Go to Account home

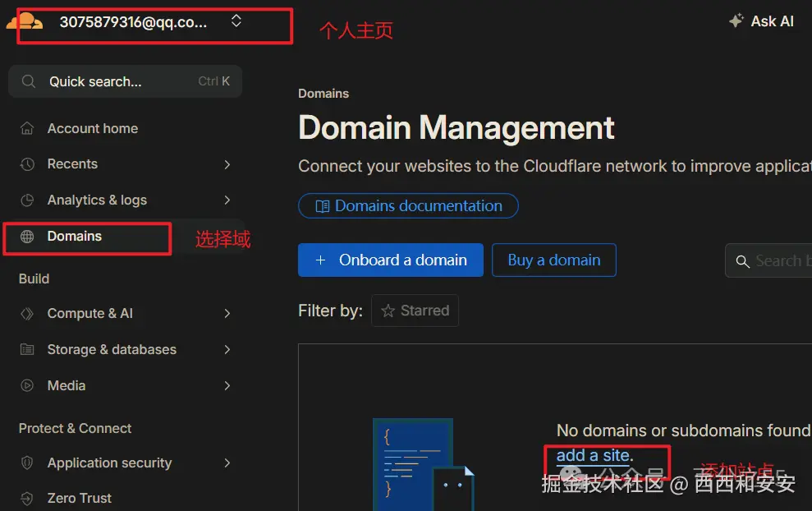pyautogui.click(x=93, y=128)
